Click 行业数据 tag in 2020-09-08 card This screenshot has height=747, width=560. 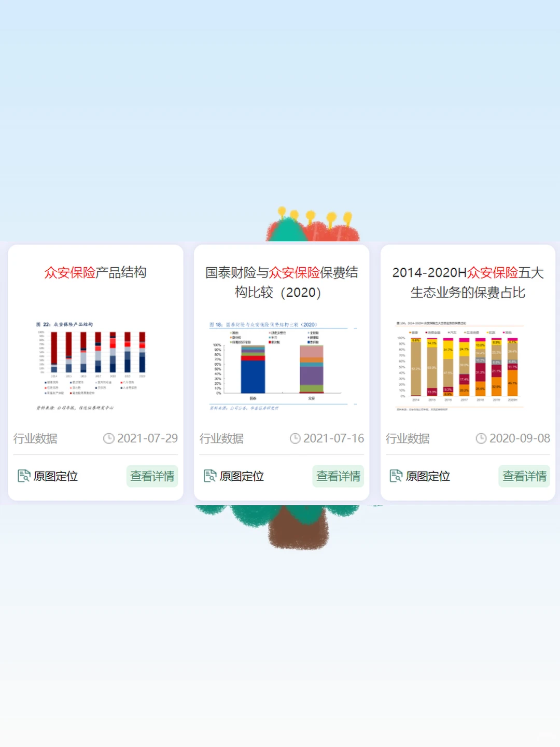[x=408, y=439]
